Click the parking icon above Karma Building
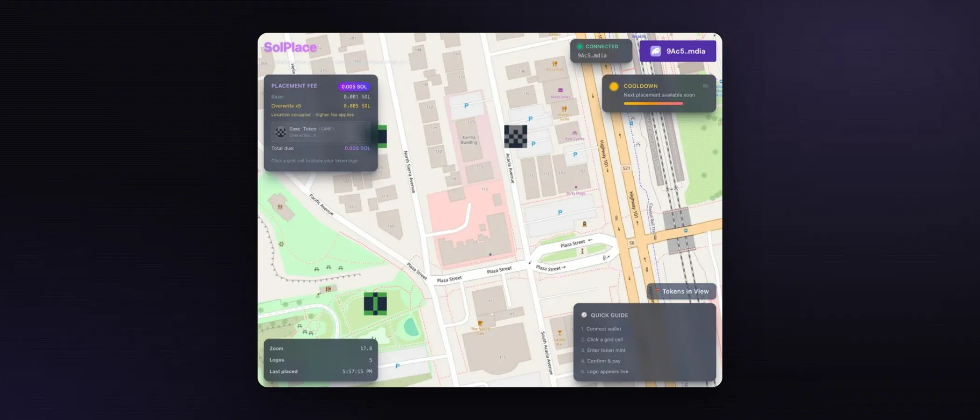Image resolution: width=980 pixels, height=420 pixels. pos(466,106)
